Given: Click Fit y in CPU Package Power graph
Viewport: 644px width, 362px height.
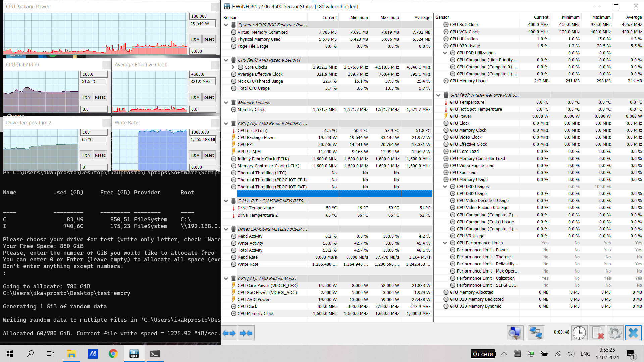Looking at the screenshot, I should click(x=195, y=39).
